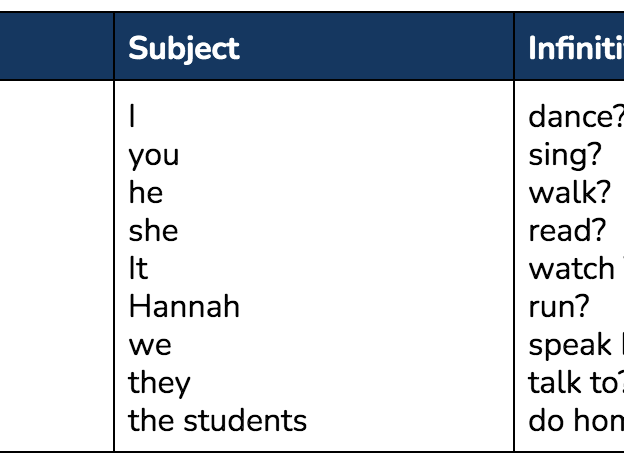Select the verb "walk?"
The width and height of the screenshot is (624, 464).
(x=569, y=192)
